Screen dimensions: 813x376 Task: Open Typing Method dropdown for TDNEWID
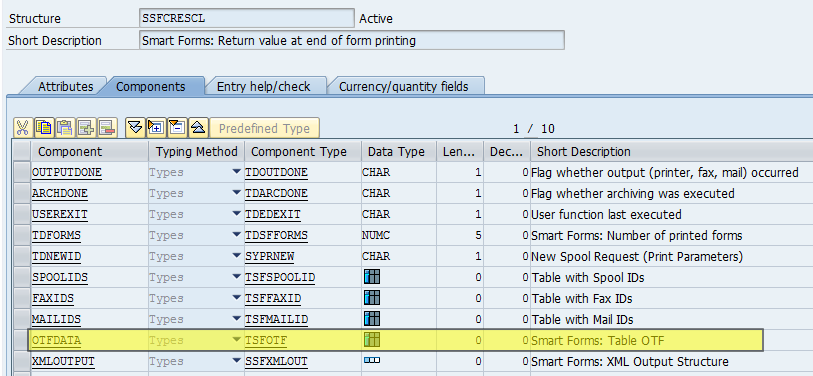point(236,256)
